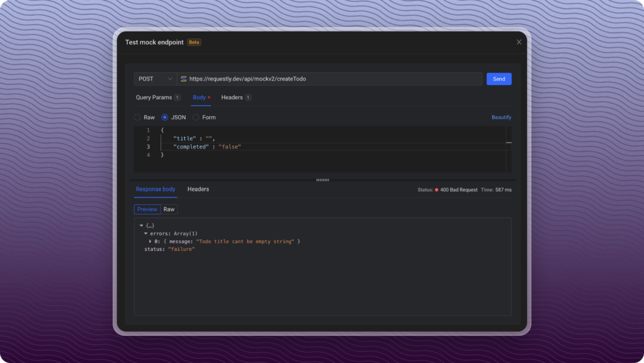This screenshot has width=644, height=363.
Task: Switch to the Preview response view
Action: click(147, 209)
